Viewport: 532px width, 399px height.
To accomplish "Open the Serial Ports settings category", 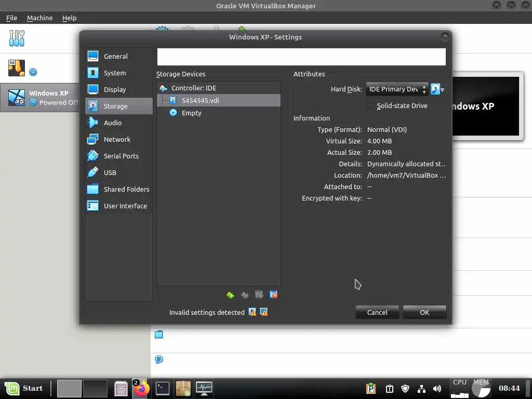I will (119, 156).
